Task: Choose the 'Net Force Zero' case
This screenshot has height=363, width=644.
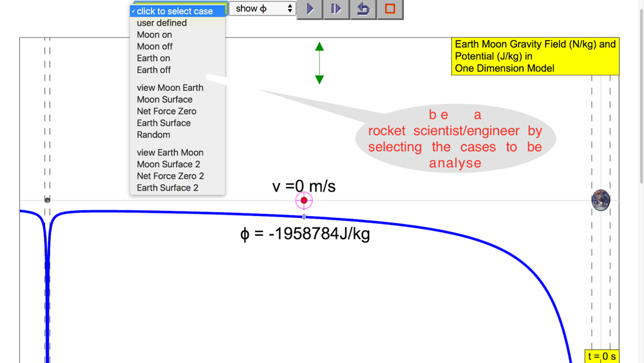Action: (178, 111)
